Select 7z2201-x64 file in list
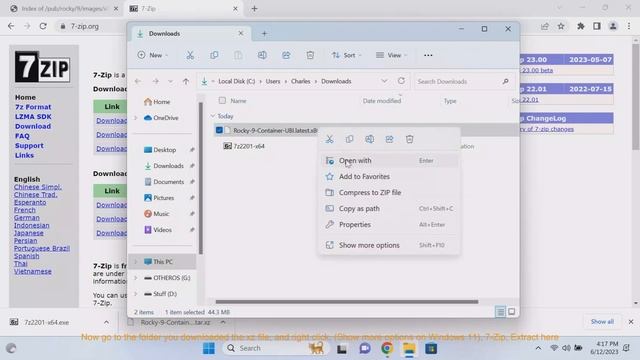This screenshot has width=640, height=360. point(249,146)
